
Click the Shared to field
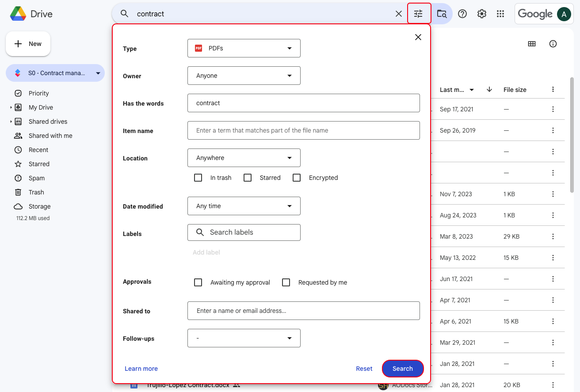(x=304, y=311)
